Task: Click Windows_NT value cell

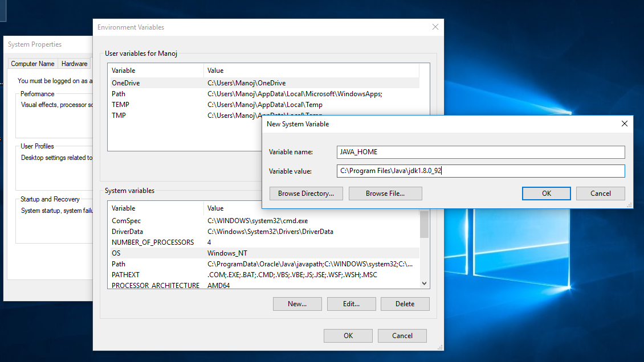Action: 227,253
